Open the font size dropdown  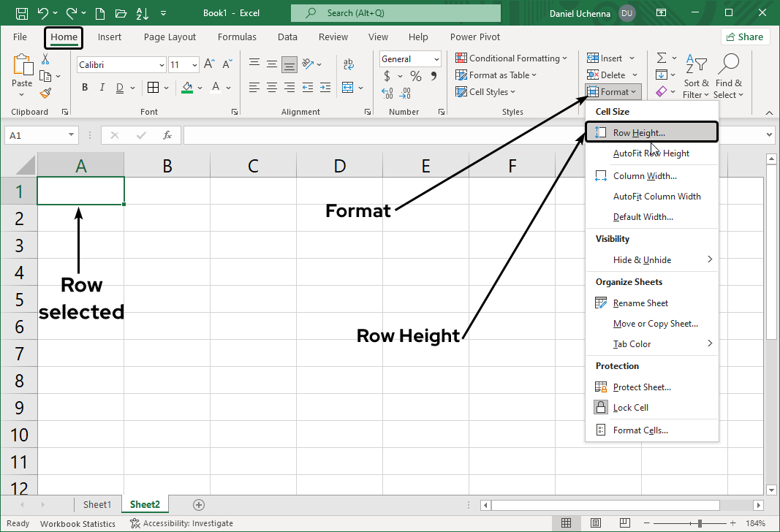click(193, 64)
